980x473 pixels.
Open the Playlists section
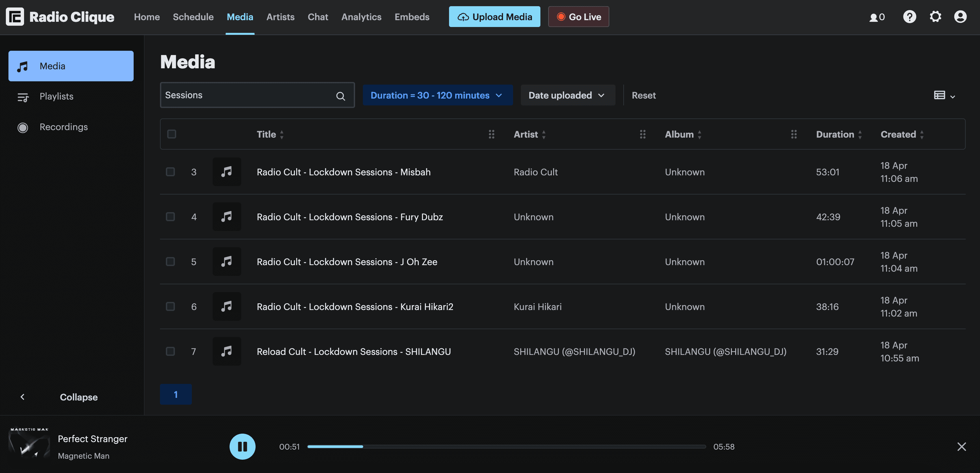[x=56, y=96]
